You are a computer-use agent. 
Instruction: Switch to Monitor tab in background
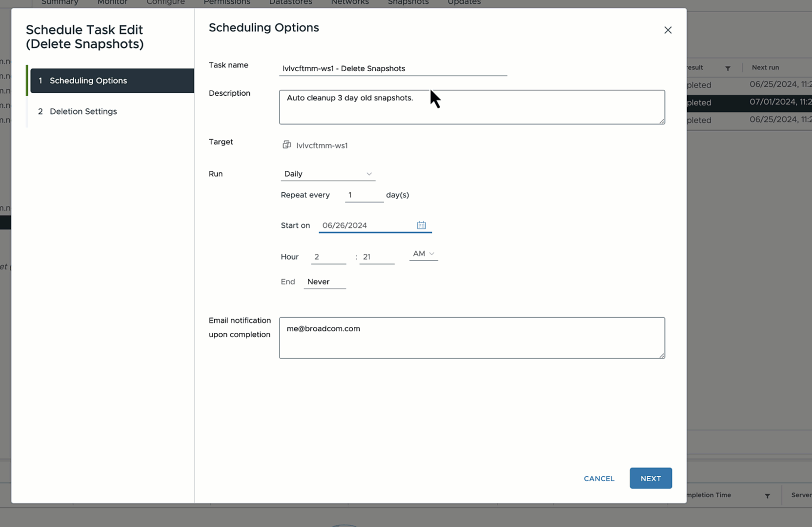click(112, 2)
